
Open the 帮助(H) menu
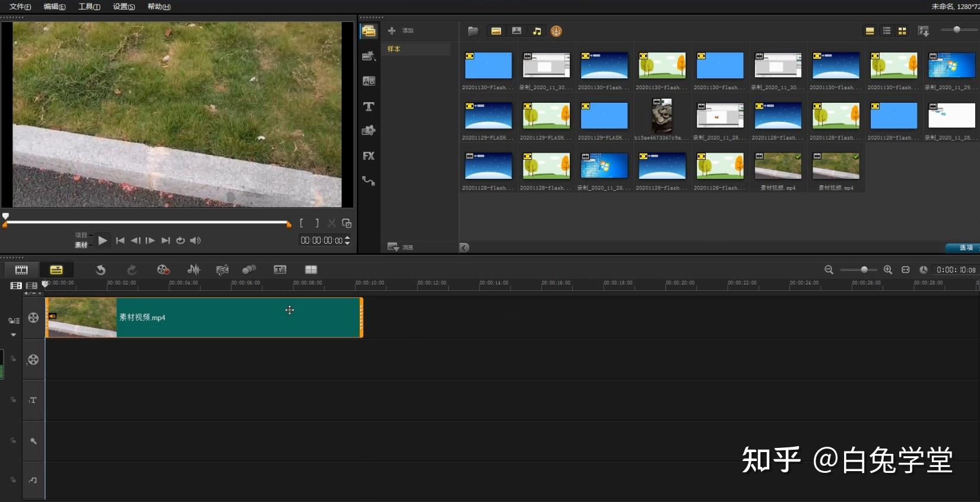[158, 7]
